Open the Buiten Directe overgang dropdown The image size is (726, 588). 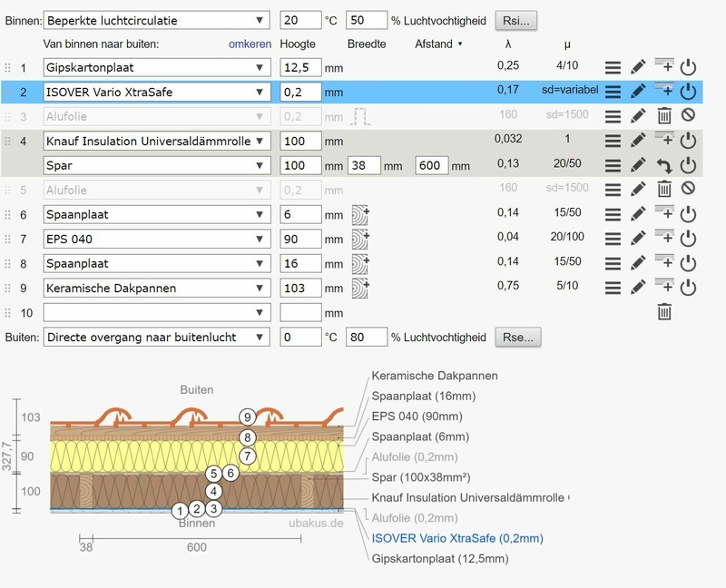coord(156,337)
